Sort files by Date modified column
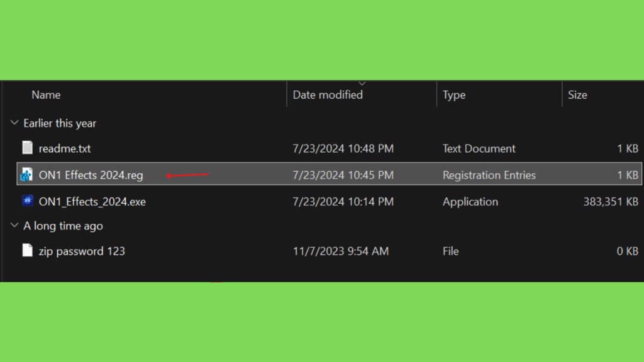The width and height of the screenshot is (644, 362). click(328, 95)
